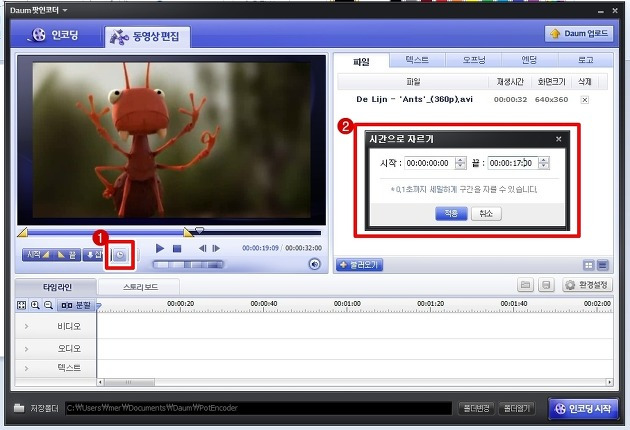Increase the 끝 time with up arrow

coord(544,160)
